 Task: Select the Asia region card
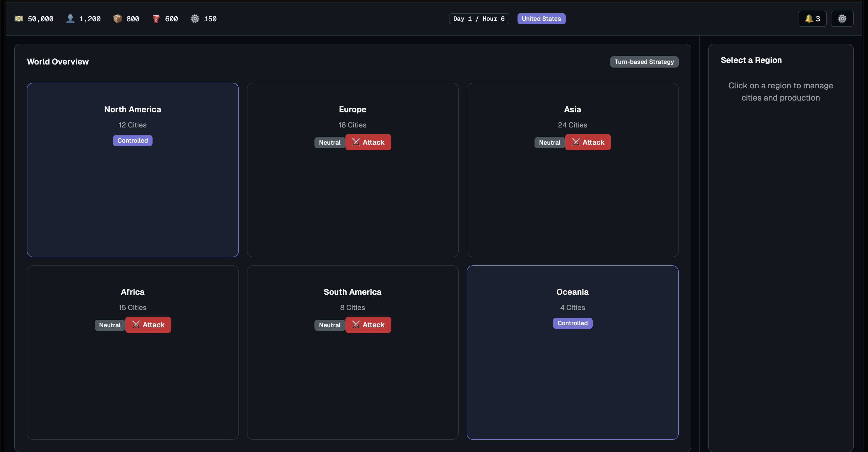(573, 170)
